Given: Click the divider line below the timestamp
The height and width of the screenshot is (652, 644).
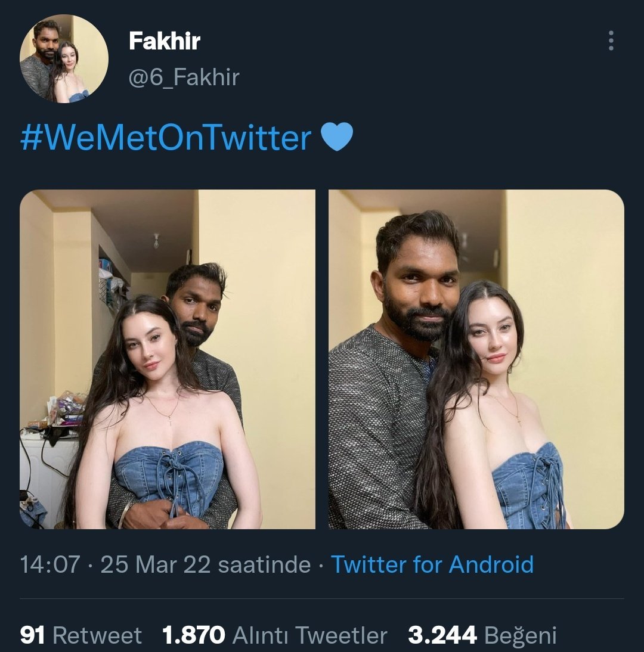Looking at the screenshot, I should 322,598.
